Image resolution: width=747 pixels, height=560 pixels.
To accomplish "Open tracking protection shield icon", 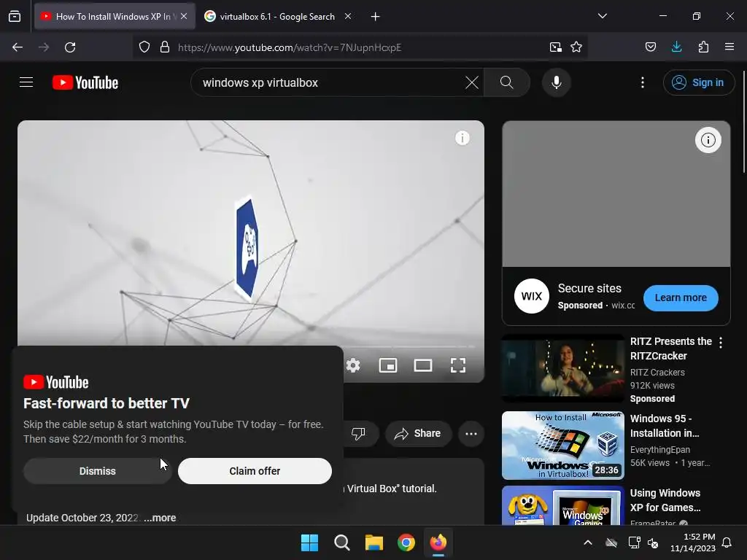I will tap(144, 47).
